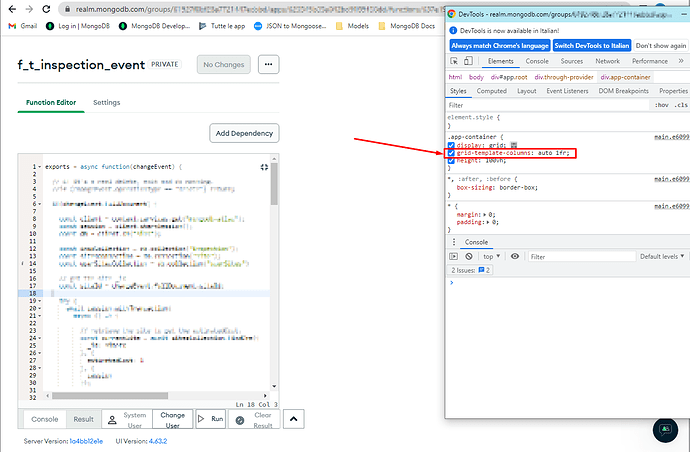Click the console live expression eye icon

515,257
